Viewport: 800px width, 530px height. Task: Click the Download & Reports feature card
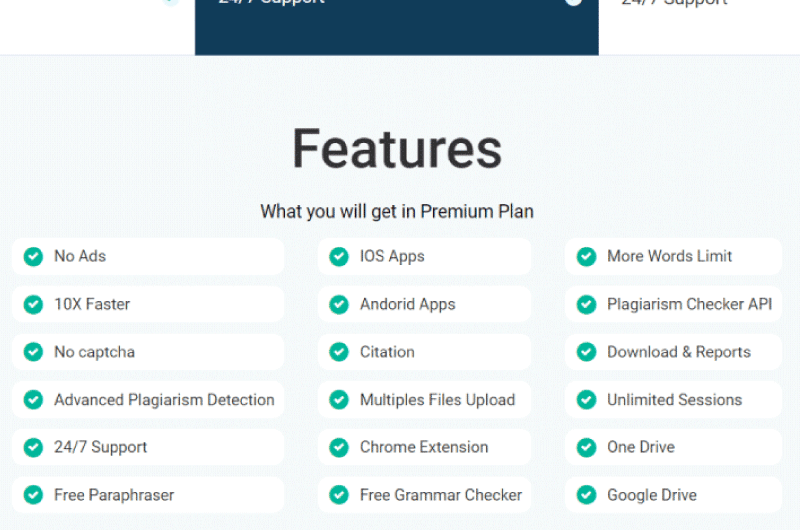point(673,352)
